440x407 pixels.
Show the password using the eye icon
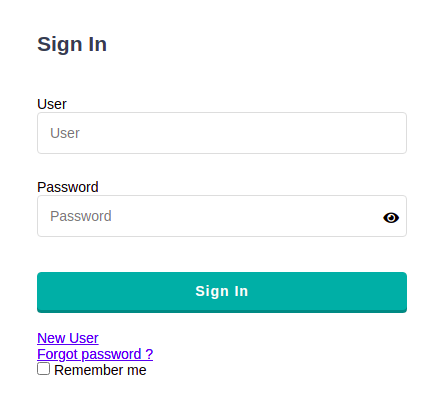tap(391, 218)
